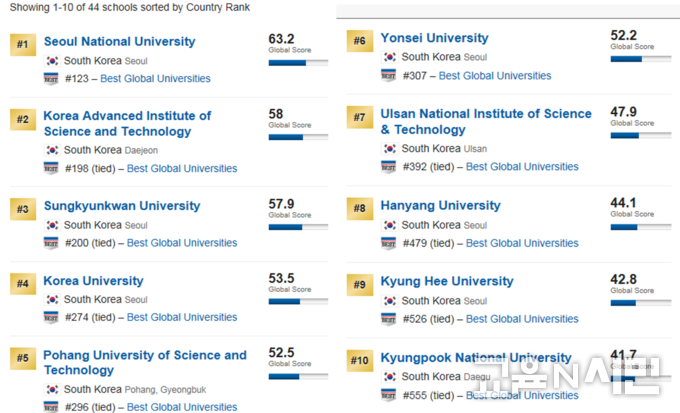The image size is (680, 413).
Task: Click the Best badge icon beside #526 (tied)
Action: click(388, 319)
